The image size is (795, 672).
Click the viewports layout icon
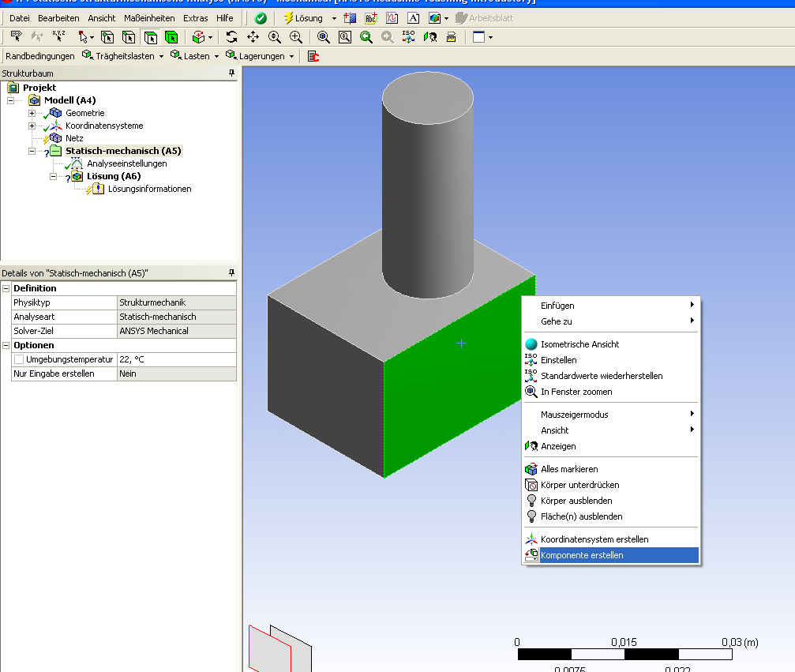pyautogui.click(x=478, y=37)
